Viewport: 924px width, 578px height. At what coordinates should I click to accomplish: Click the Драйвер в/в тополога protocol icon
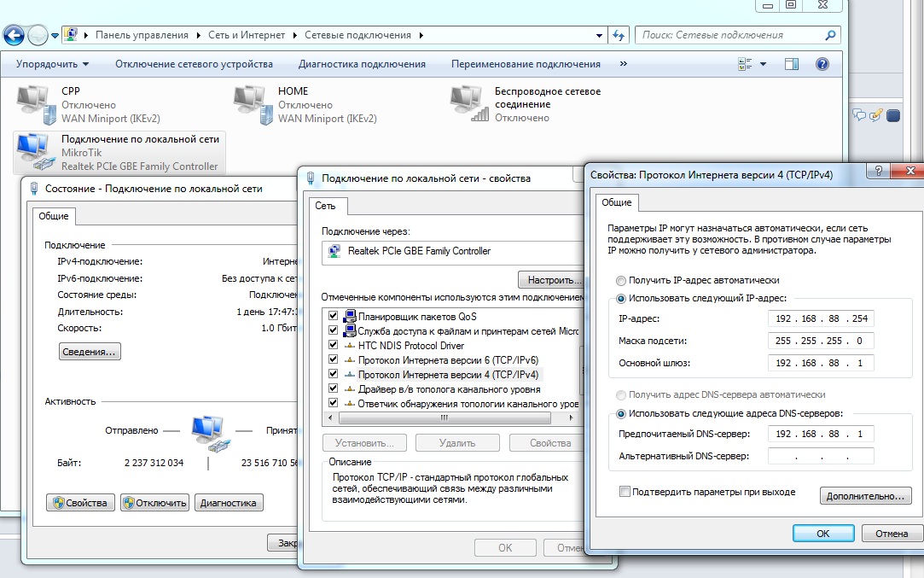click(x=350, y=389)
